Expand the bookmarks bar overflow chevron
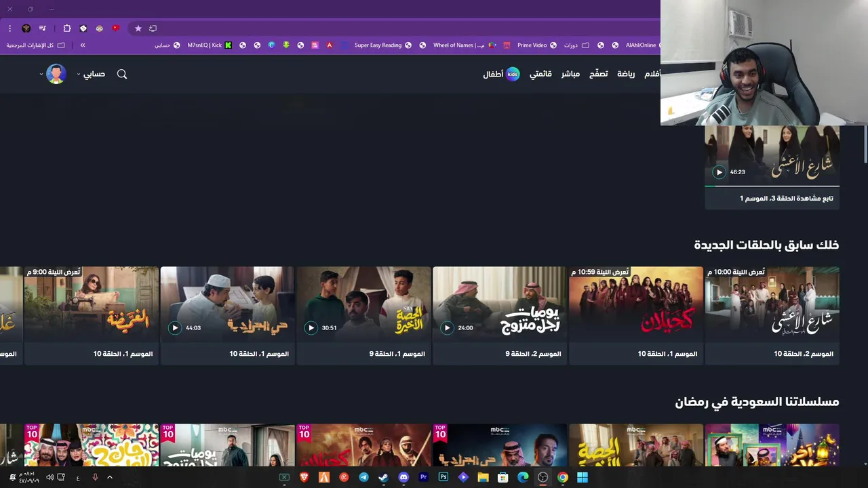 pyautogui.click(x=83, y=45)
